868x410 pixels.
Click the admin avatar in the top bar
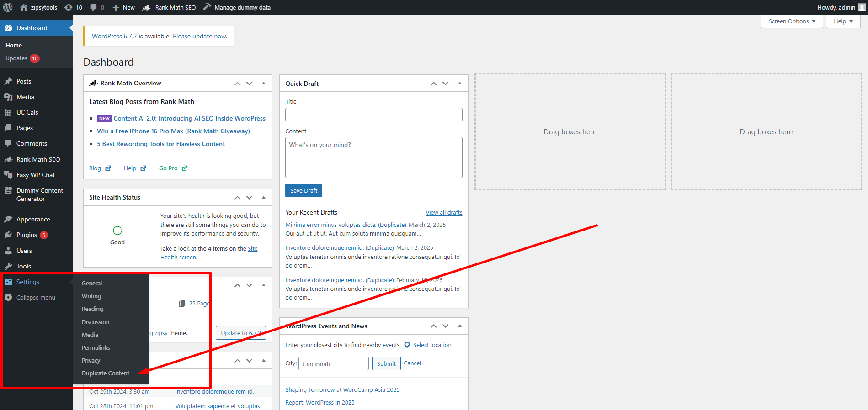(862, 7)
